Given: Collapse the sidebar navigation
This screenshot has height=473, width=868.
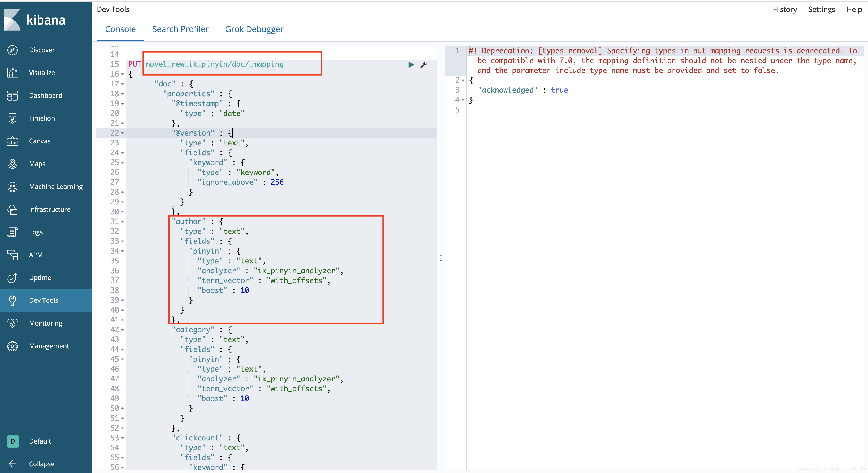Looking at the screenshot, I should pyautogui.click(x=41, y=464).
